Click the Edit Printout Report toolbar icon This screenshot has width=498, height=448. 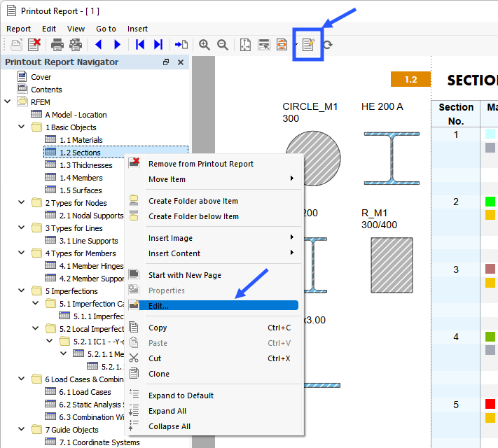pos(308,45)
